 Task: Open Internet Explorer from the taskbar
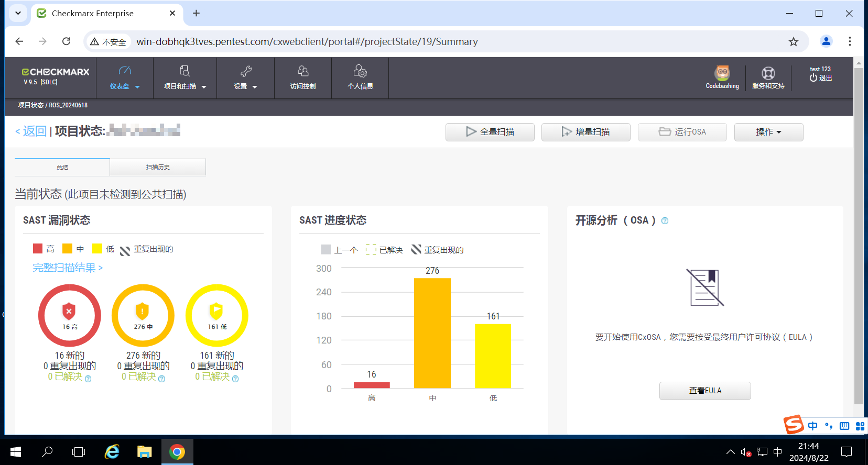(112, 451)
